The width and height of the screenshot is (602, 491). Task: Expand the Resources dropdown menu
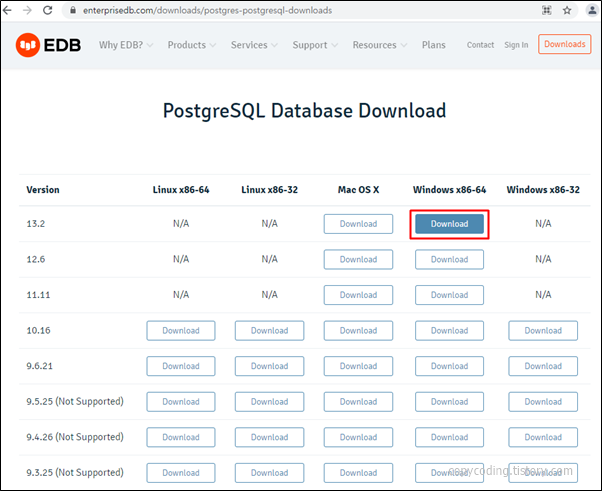click(380, 45)
